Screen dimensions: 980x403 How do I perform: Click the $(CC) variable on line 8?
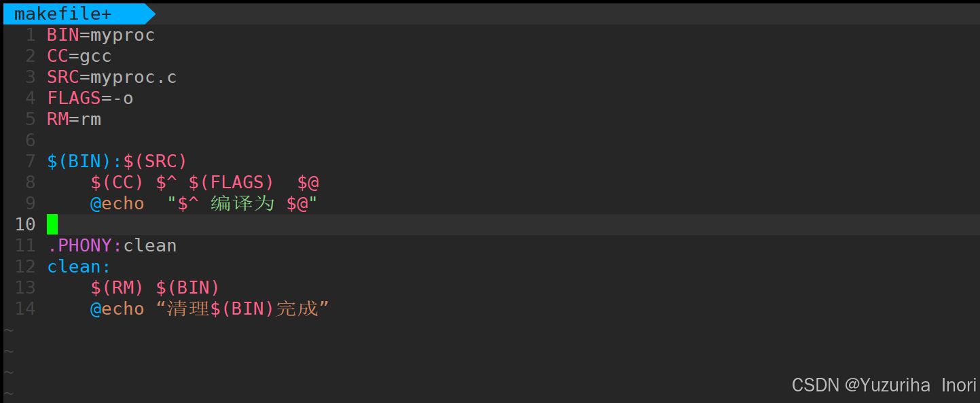click(117, 182)
